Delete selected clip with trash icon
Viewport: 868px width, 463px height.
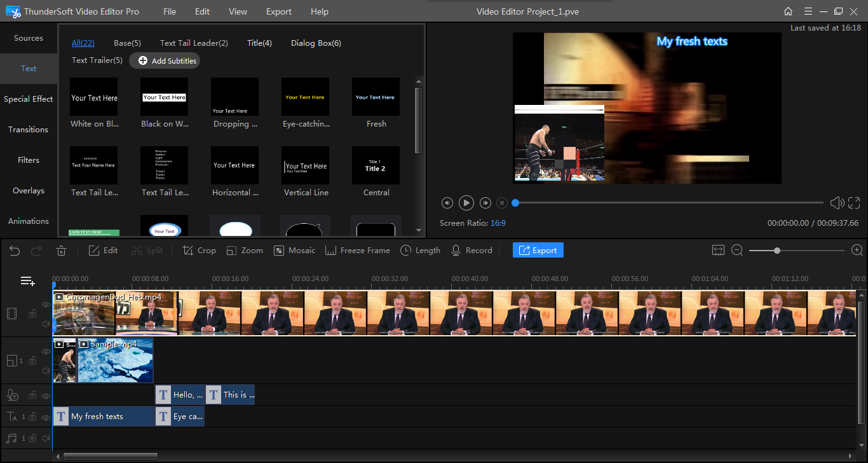point(61,251)
